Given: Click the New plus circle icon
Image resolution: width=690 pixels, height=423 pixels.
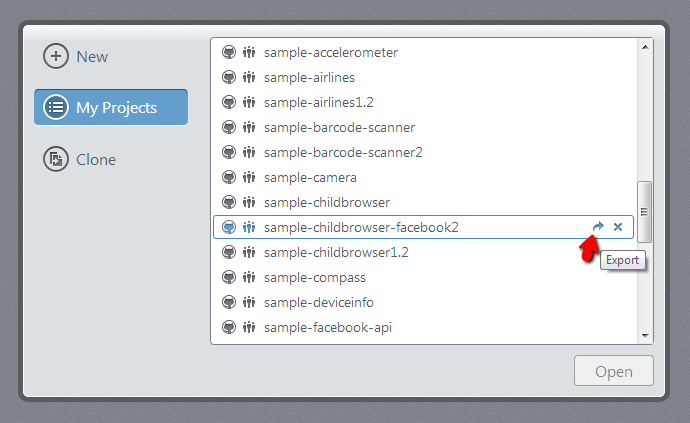Looking at the screenshot, I should click(56, 56).
